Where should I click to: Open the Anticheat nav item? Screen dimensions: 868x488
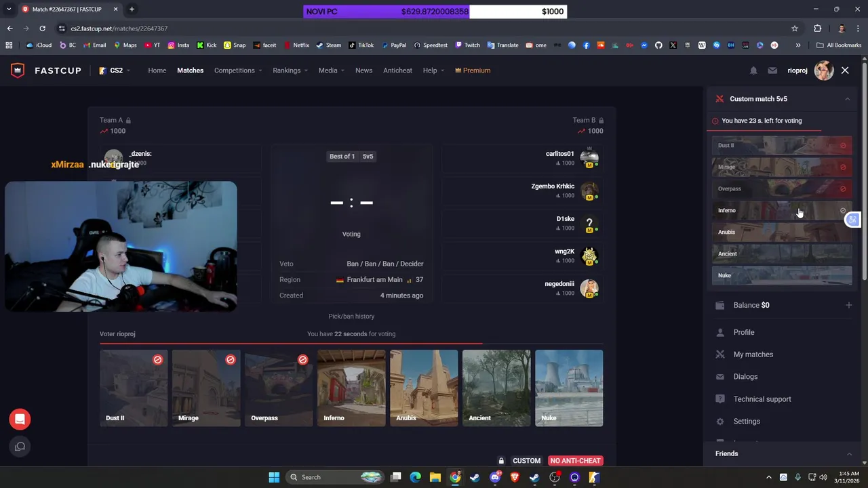click(x=397, y=70)
